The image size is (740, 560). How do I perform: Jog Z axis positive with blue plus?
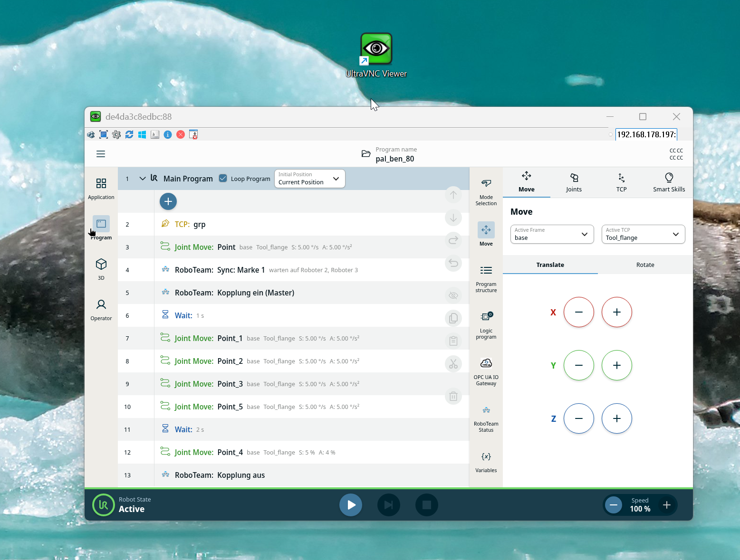coord(617,418)
